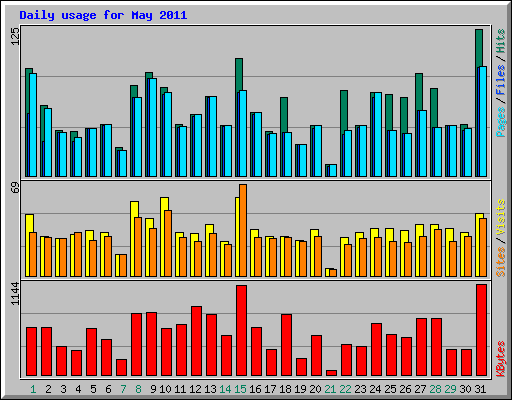Click the Visits legend label
The width and height of the screenshot is (512, 400).
coord(500,218)
